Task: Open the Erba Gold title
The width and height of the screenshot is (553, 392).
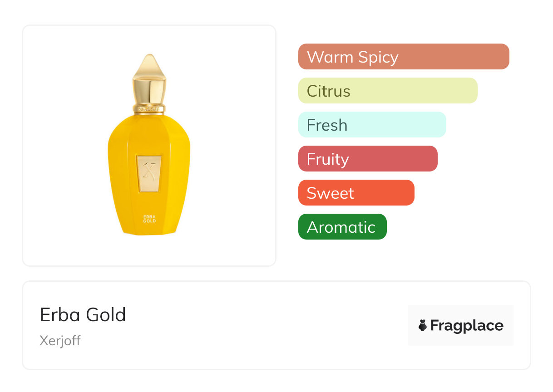Action: pos(83,315)
